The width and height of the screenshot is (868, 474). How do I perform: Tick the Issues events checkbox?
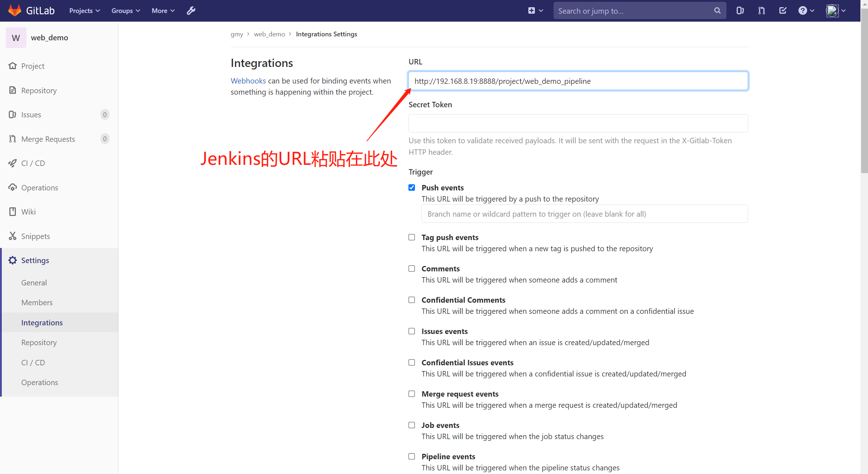[412, 331]
